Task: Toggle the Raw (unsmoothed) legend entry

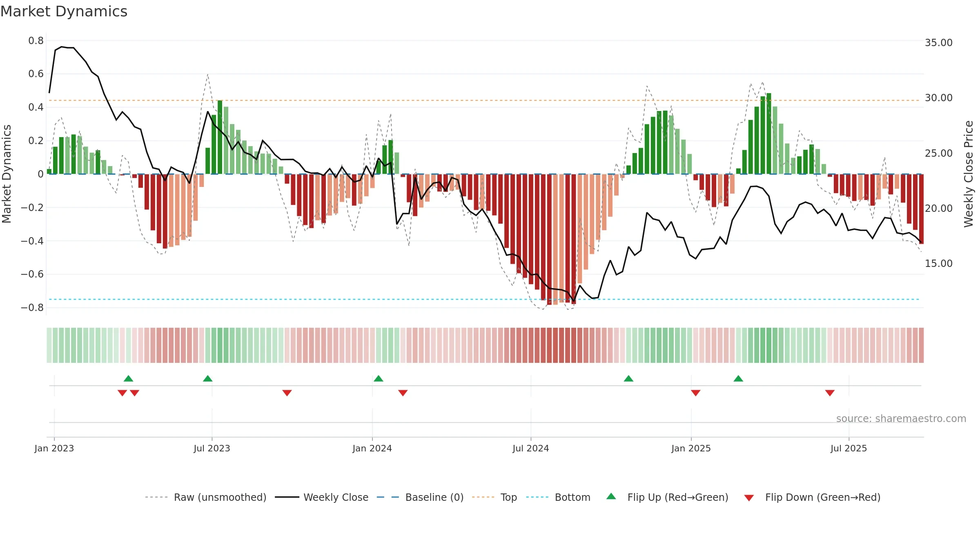Action: click(205, 497)
